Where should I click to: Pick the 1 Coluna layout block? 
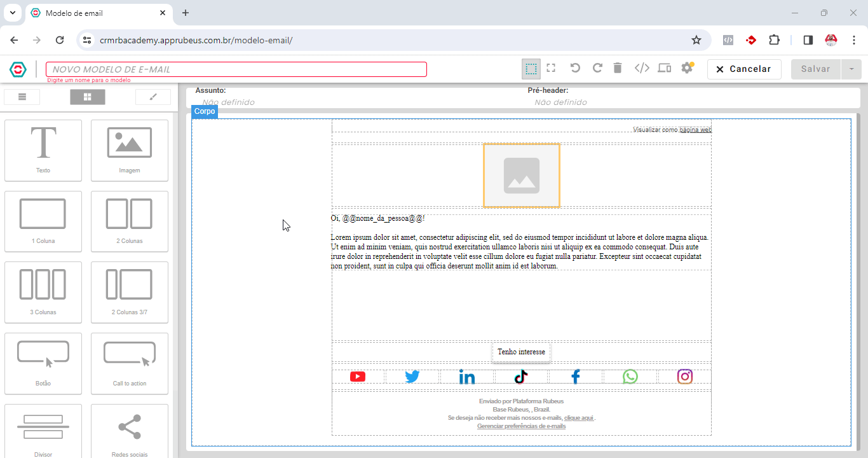tap(43, 221)
